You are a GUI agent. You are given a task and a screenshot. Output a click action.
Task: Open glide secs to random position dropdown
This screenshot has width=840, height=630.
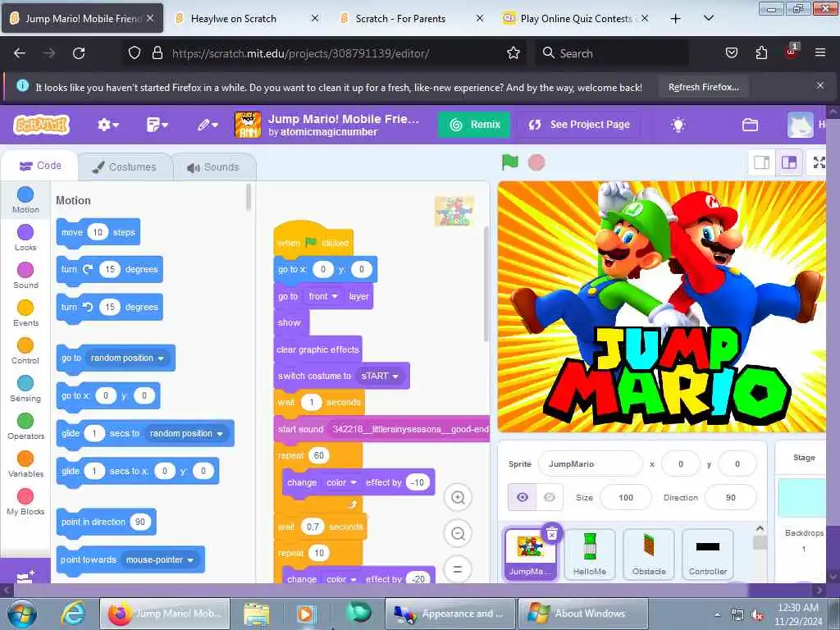pyautogui.click(x=186, y=433)
